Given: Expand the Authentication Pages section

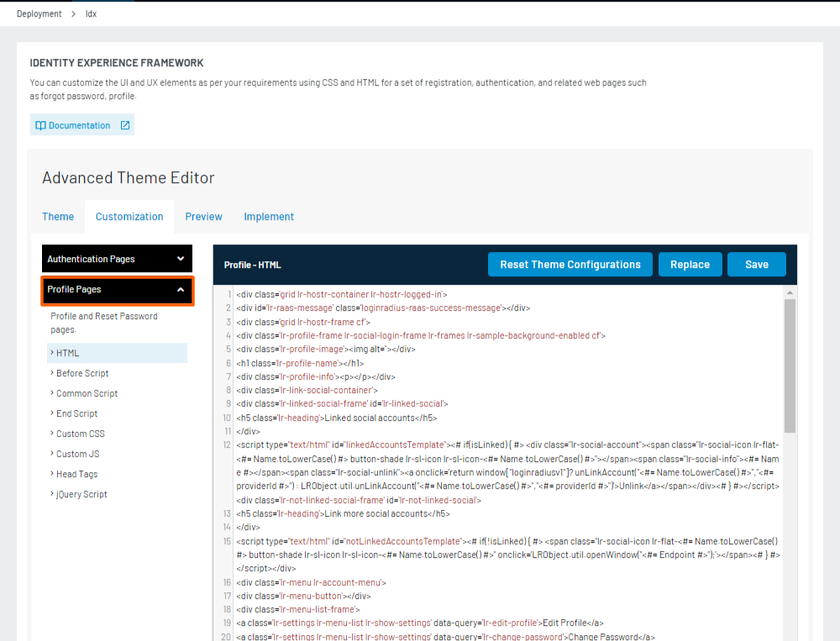Looking at the screenshot, I should point(117,258).
